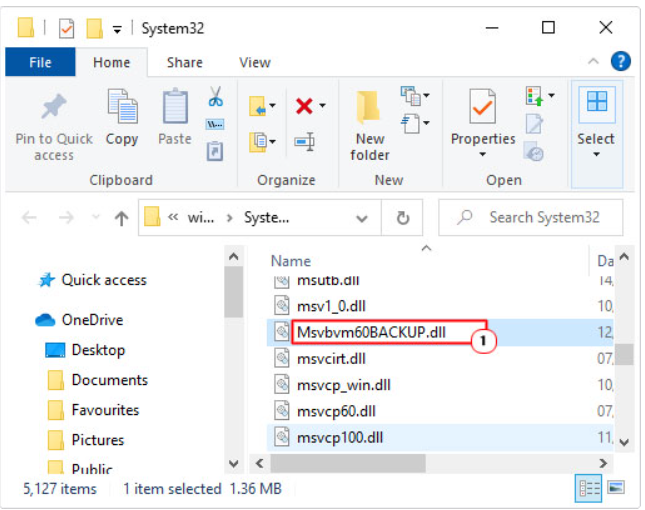Screen dimensions: 645x510
Task: Click horizontal scrollbar thumb in file list
Action: click(x=348, y=463)
